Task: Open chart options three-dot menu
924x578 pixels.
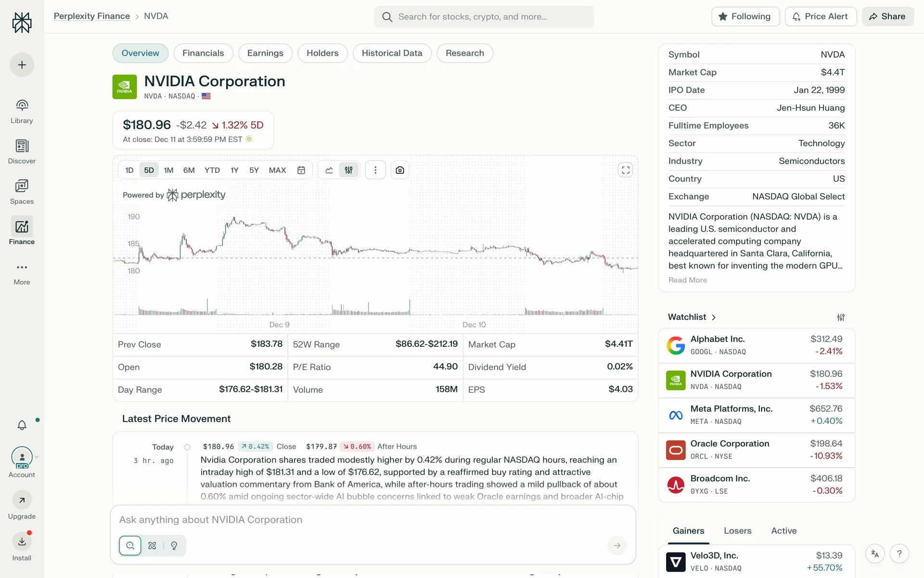Action: 375,170
